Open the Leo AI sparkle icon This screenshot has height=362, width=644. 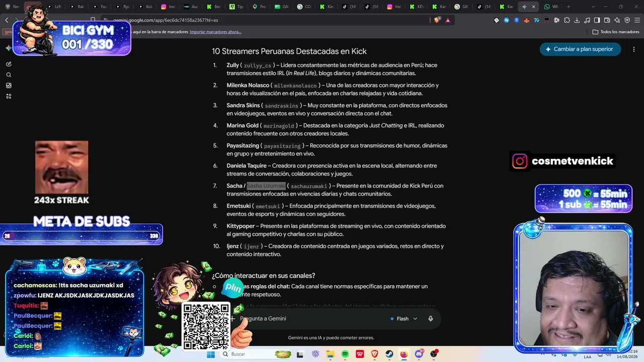[617, 20]
